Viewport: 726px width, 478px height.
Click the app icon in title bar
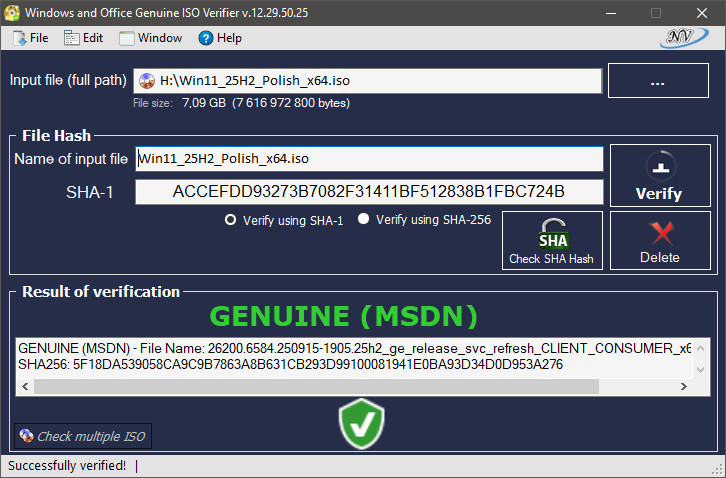point(12,13)
